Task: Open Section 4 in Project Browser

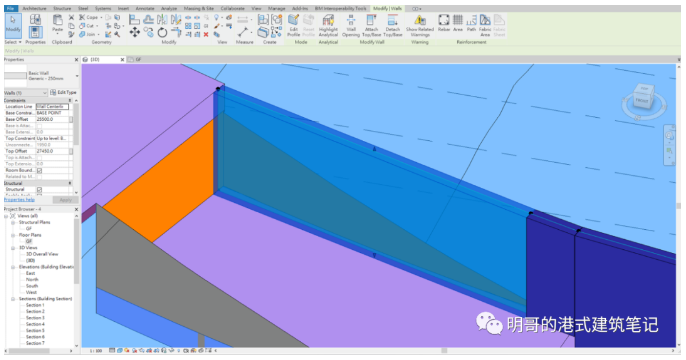Action: (x=35, y=324)
